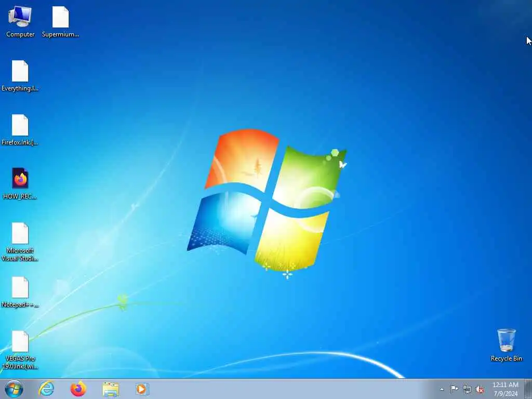The height and width of the screenshot is (399, 532).
Task: Select the Firefox.lnk desktop file
Action: [20, 130]
